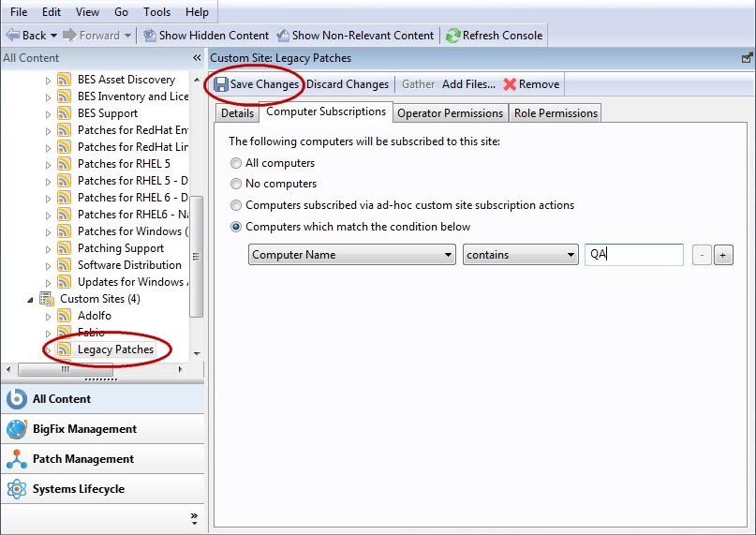Switch to the Details tab
This screenshot has width=756, height=535.
(x=237, y=113)
